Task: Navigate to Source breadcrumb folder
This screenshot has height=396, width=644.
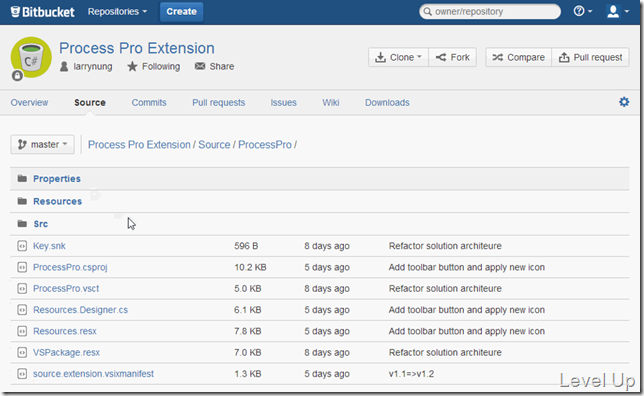Action: (214, 145)
